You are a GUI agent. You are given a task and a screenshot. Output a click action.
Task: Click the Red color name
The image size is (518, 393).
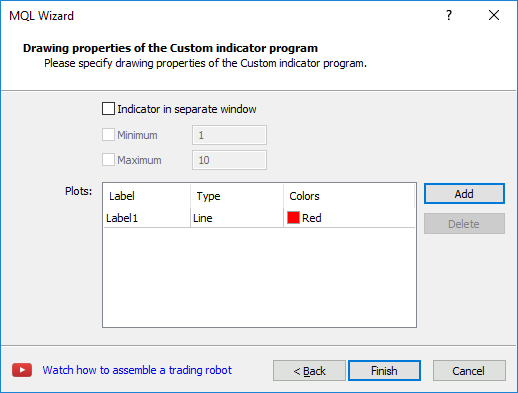(312, 218)
